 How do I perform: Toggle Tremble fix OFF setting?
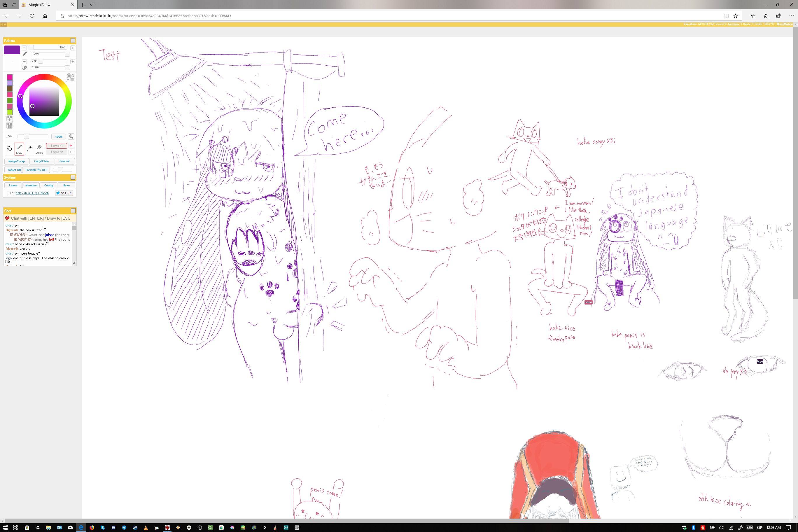point(36,170)
